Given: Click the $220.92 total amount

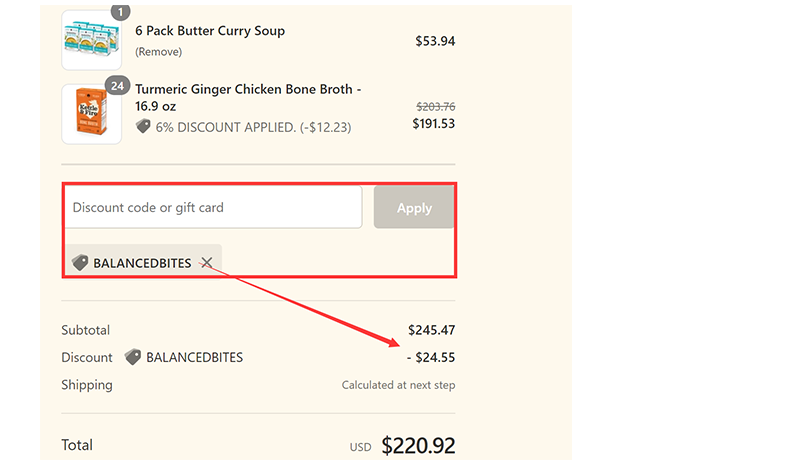Looking at the screenshot, I should [418, 445].
